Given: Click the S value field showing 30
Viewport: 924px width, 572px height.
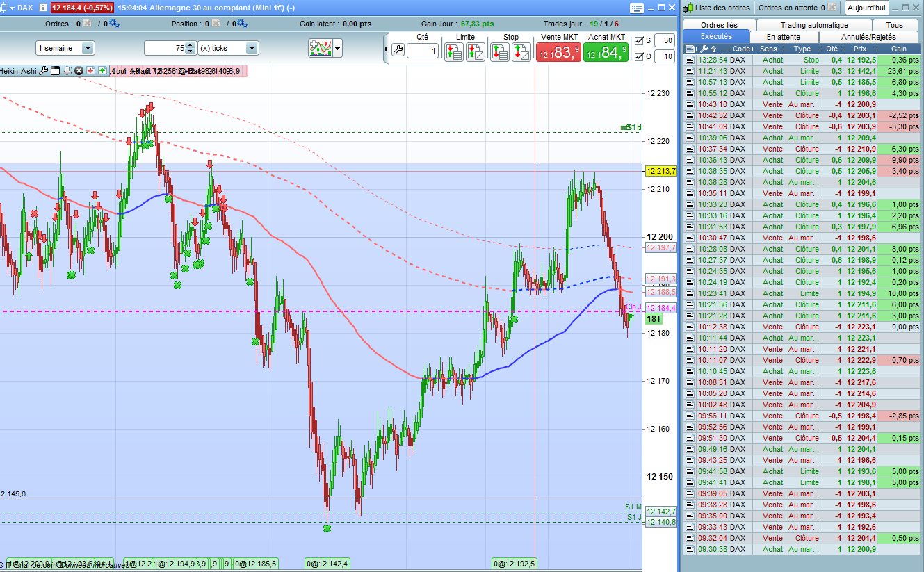Looking at the screenshot, I should pos(665,40).
